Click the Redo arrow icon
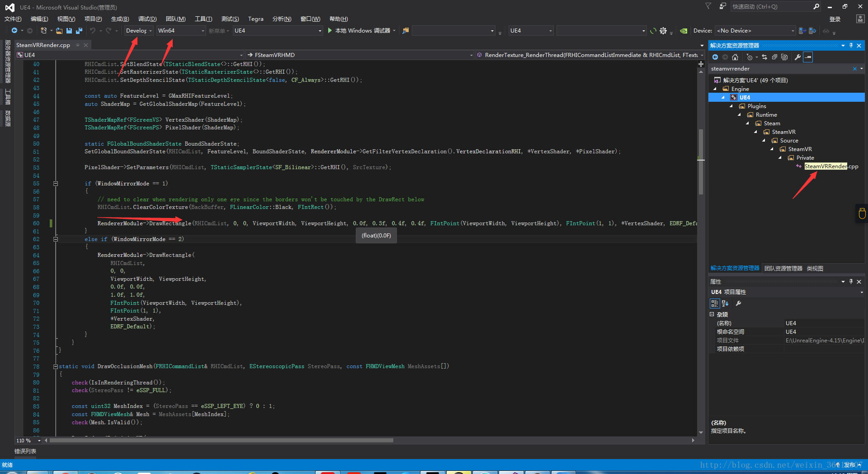Viewport: 868px width, 474px height. (x=108, y=31)
